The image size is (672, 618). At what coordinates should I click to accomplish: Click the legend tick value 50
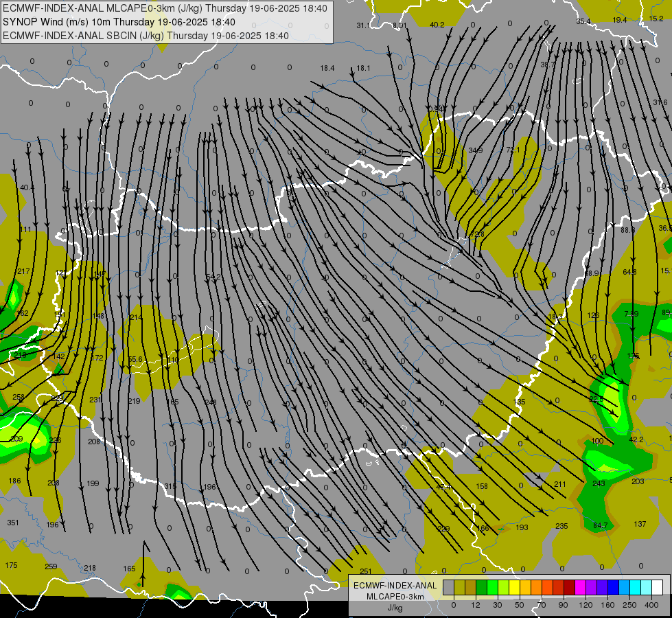[x=520, y=605]
